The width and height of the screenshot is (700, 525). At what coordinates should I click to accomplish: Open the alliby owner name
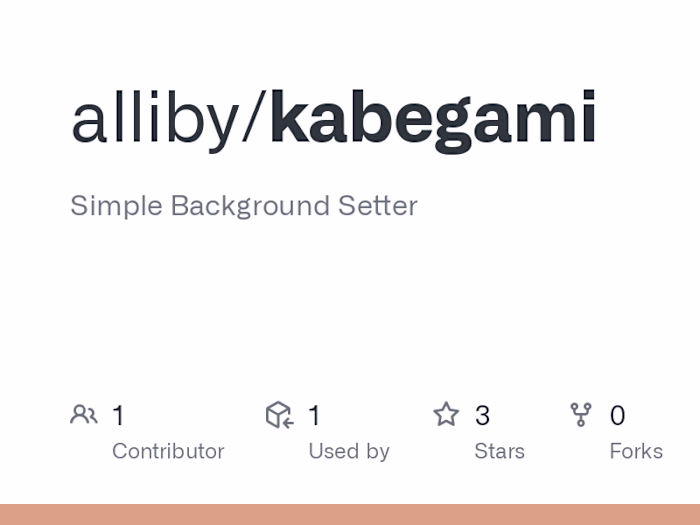point(155,118)
